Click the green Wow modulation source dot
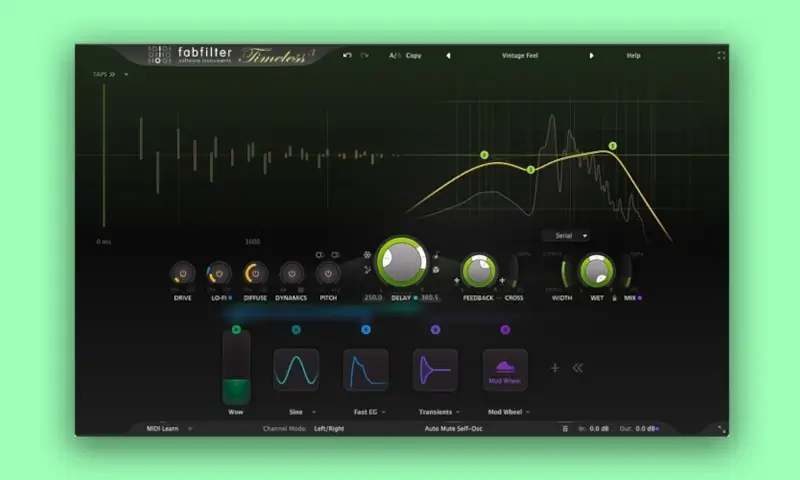 236,330
